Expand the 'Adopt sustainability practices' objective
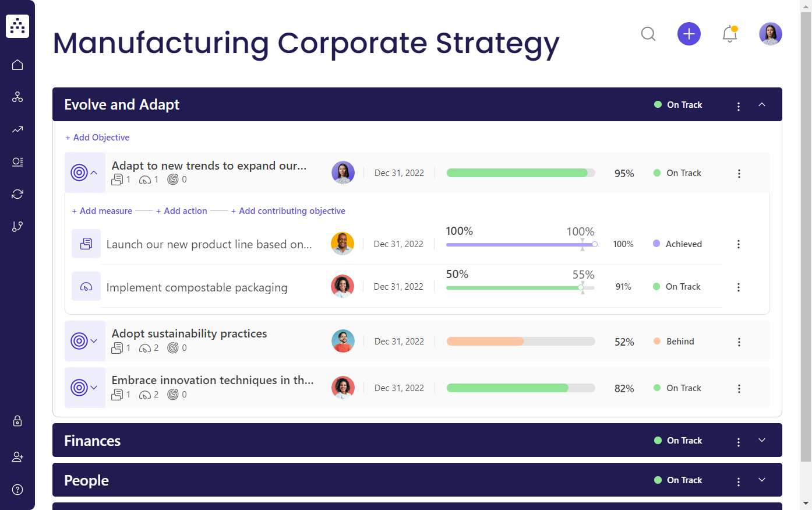 point(95,341)
